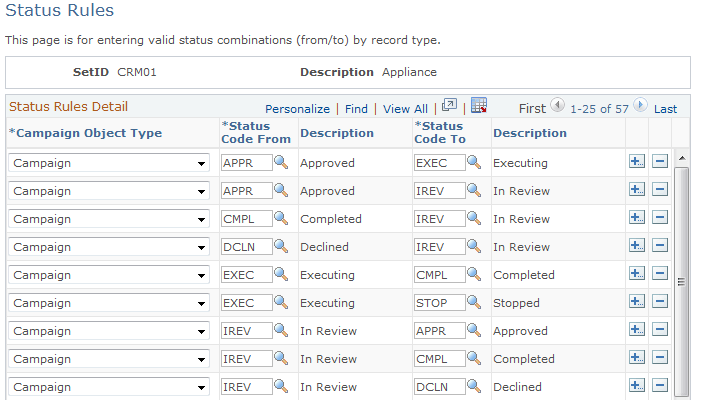Click the Personalize link
The width and height of the screenshot is (701, 400).
pos(297,109)
